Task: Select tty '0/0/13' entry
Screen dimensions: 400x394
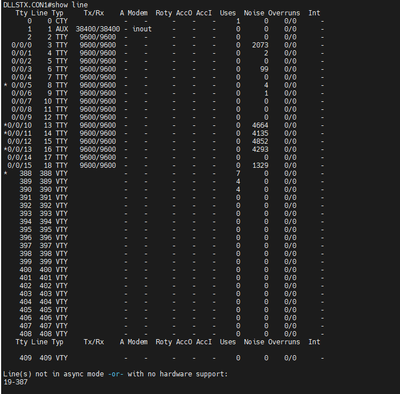Action: 20,149
